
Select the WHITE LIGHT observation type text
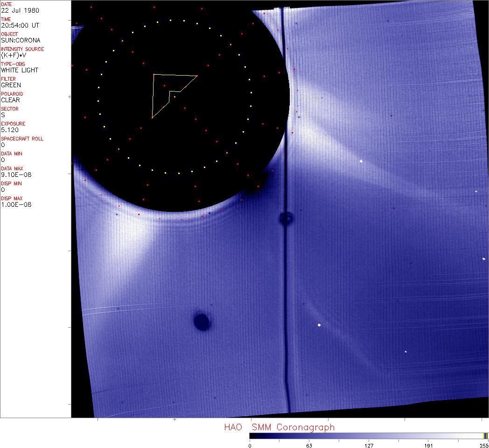(x=20, y=70)
